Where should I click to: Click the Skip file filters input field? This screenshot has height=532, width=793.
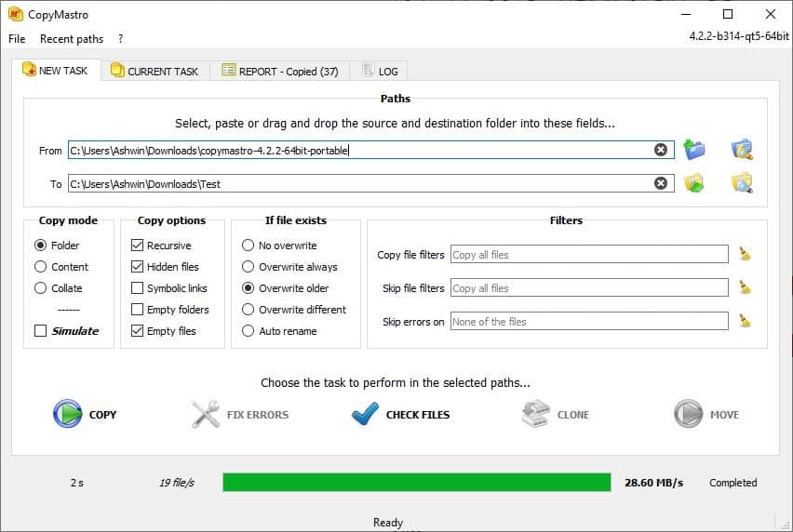(x=589, y=287)
